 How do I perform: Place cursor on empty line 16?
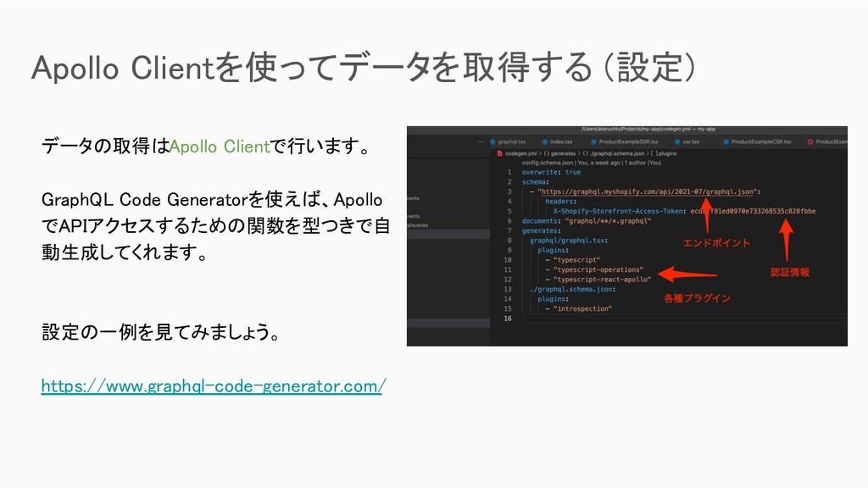tap(684, 319)
